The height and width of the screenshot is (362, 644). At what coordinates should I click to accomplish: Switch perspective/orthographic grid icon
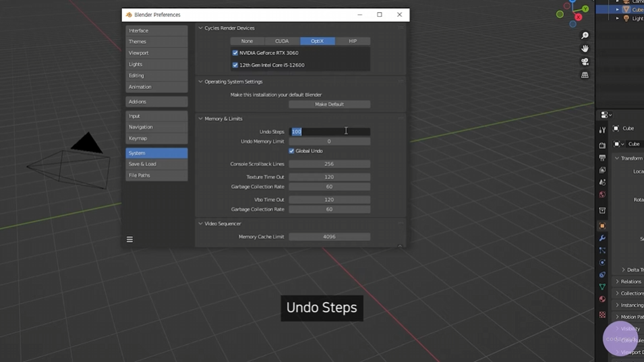585,75
